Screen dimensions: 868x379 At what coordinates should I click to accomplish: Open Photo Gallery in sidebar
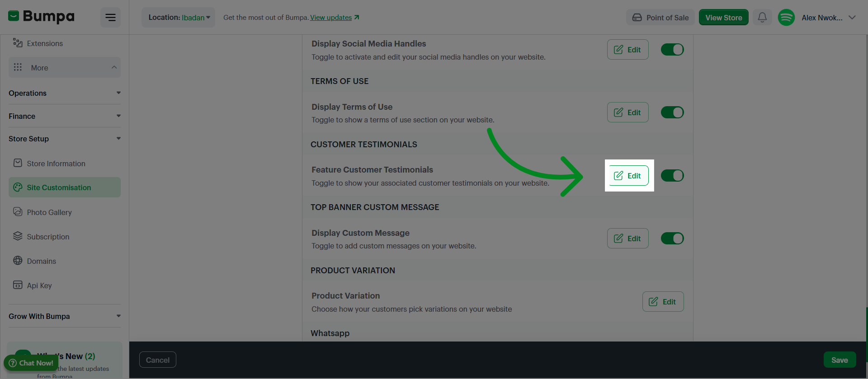(x=65, y=212)
